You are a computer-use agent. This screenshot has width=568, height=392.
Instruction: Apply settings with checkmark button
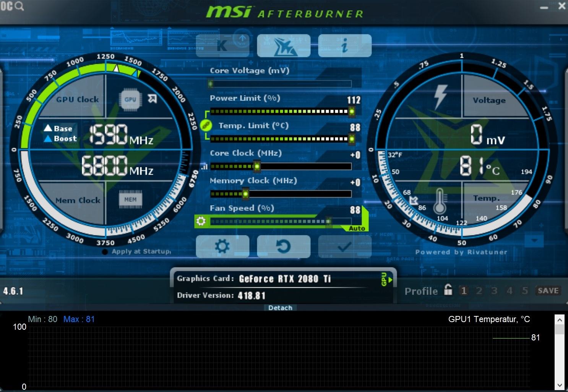pyautogui.click(x=345, y=246)
